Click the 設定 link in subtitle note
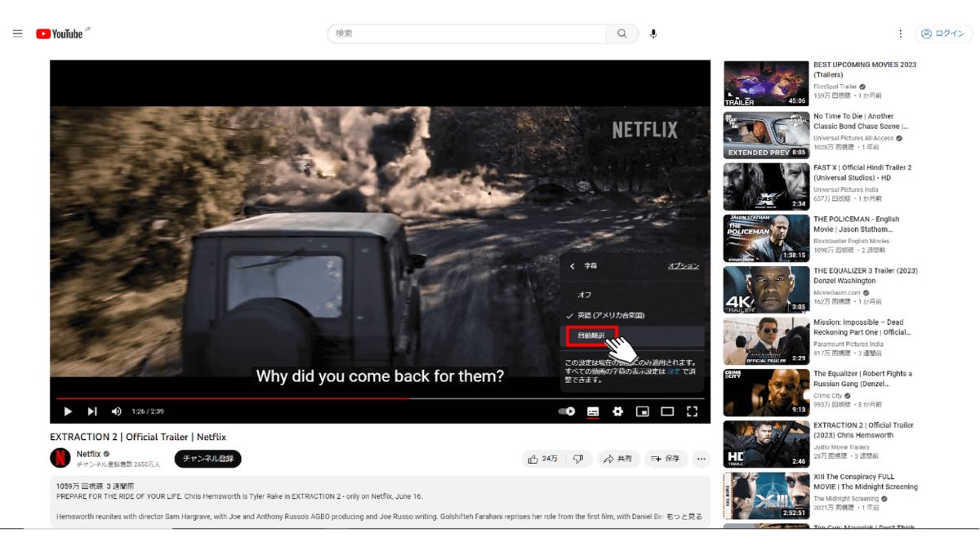This screenshot has height=551, width=980. click(x=673, y=371)
